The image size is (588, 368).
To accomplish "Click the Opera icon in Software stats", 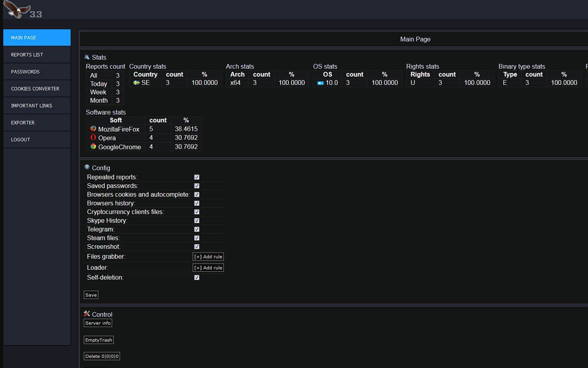I will [93, 137].
